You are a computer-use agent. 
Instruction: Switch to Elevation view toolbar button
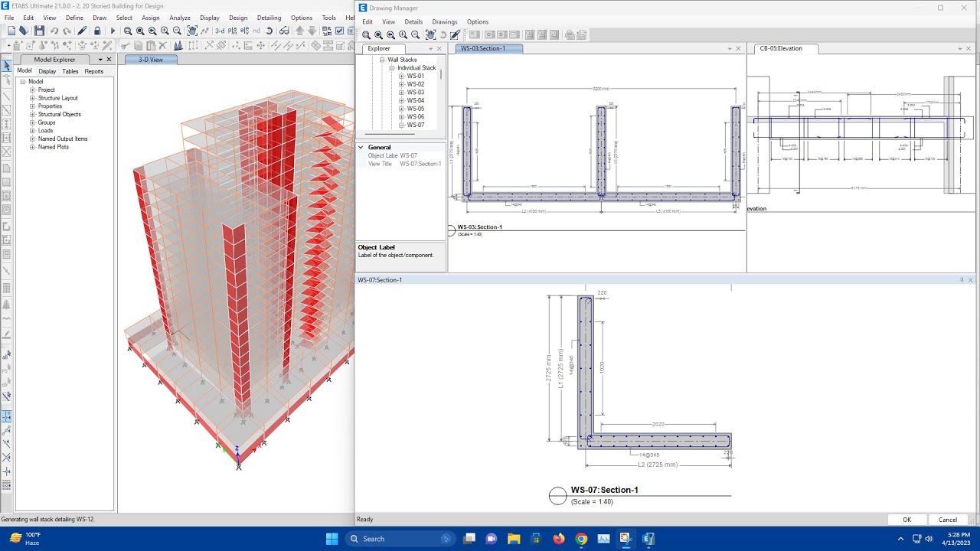point(245,31)
